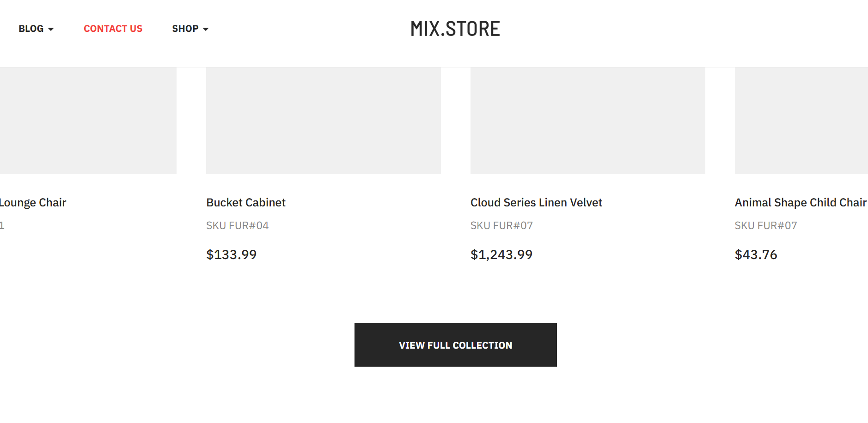Select the Animal Shape Child Chair title

[801, 202]
